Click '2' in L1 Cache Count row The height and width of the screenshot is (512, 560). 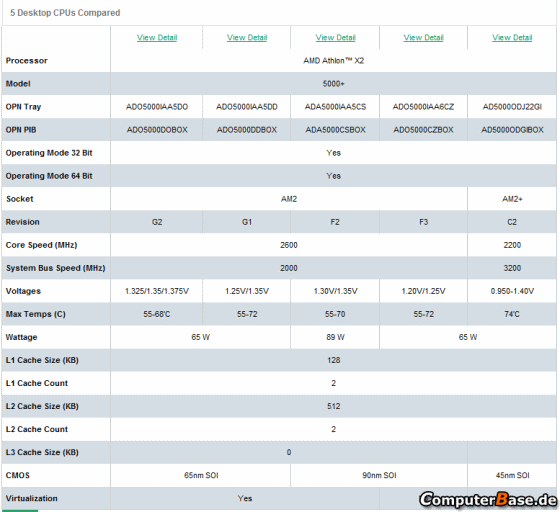(334, 383)
